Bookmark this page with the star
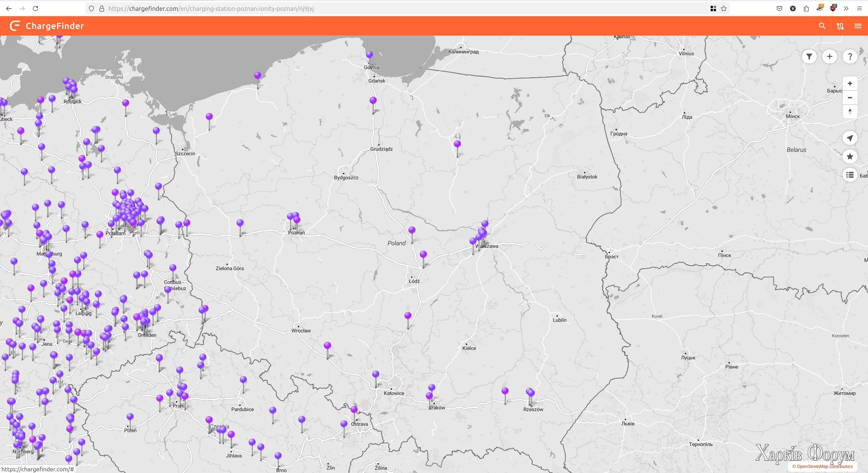Image resolution: width=868 pixels, height=473 pixels. 724,8
